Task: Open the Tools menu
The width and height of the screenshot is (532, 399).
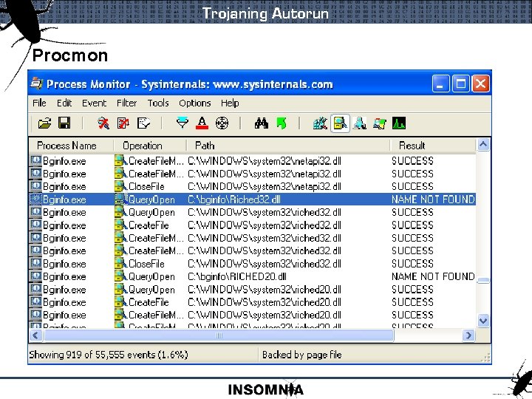Action: (x=158, y=103)
